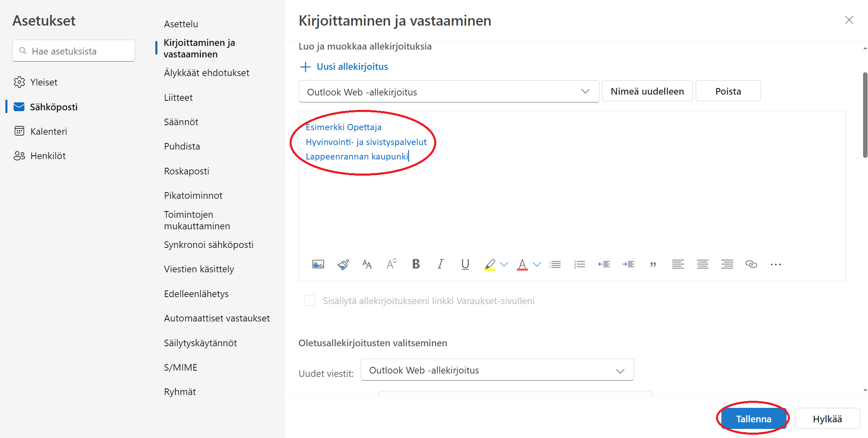Discard changes with Hylkää button
Screen dimensions: 868x438
827,419
